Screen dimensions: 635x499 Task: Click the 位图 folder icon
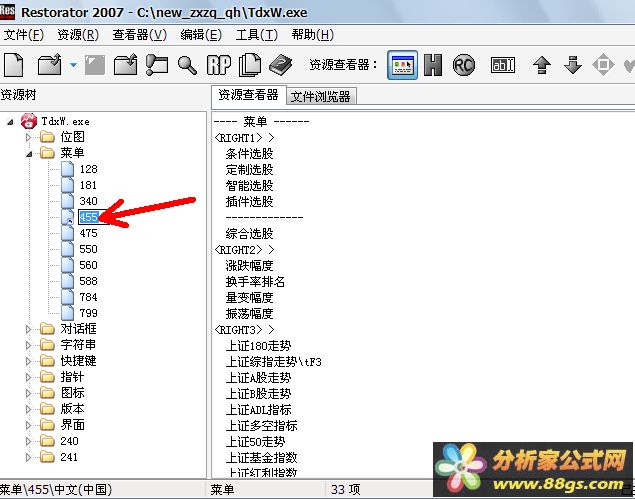[47, 137]
